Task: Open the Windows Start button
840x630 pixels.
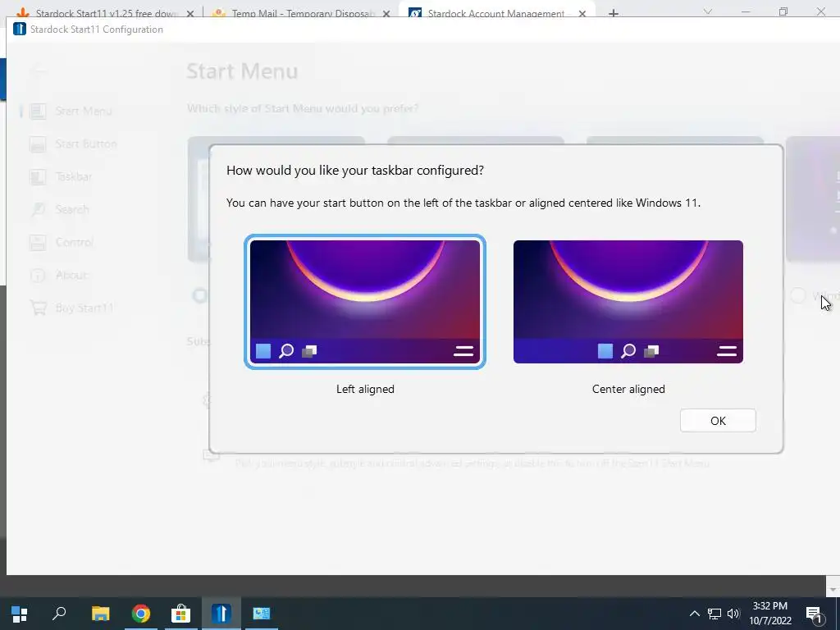Action: coord(20,614)
